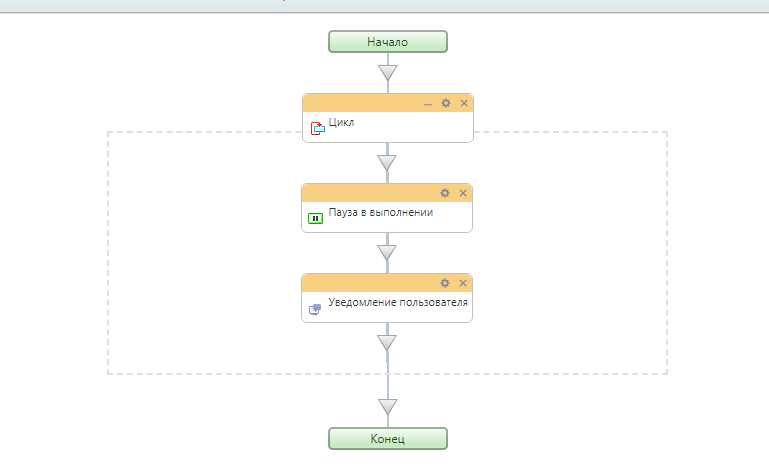Open settings gear of Пауза в выполнении
769x468 pixels.
[x=444, y=193]
